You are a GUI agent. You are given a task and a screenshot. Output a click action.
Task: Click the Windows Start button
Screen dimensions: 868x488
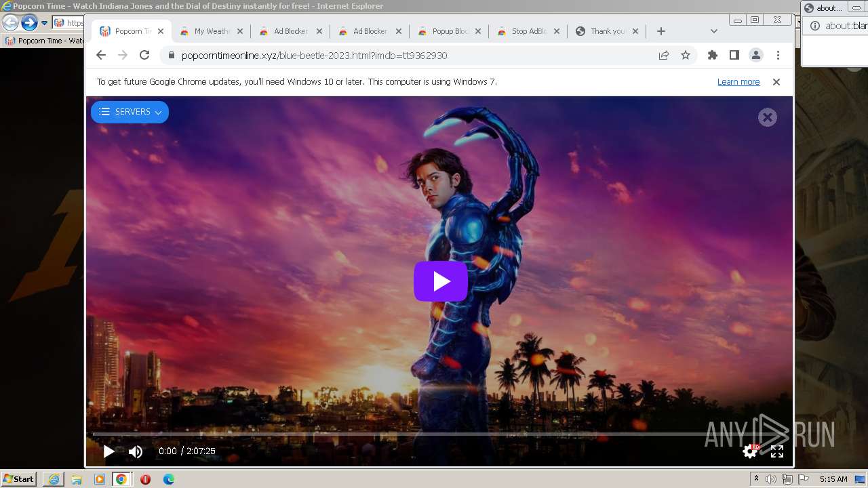[x=18, y=479]
